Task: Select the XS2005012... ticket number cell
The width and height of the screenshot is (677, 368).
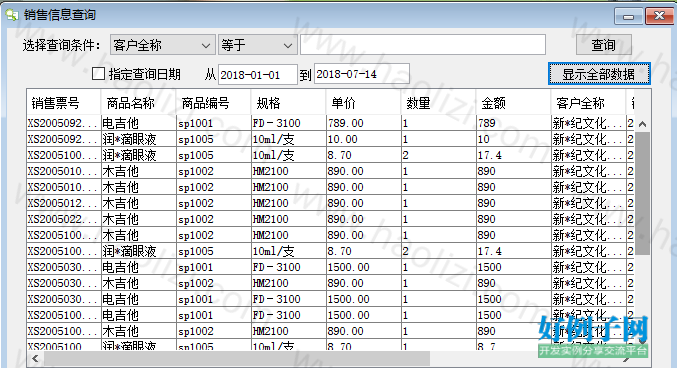Action: (x=63, y=203)
